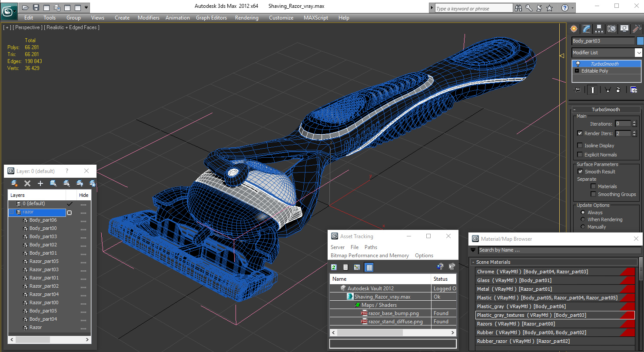Open the Hierarchy command panel tab
Viewport: 644px width, 352px height.
click(x=599, y=29)
